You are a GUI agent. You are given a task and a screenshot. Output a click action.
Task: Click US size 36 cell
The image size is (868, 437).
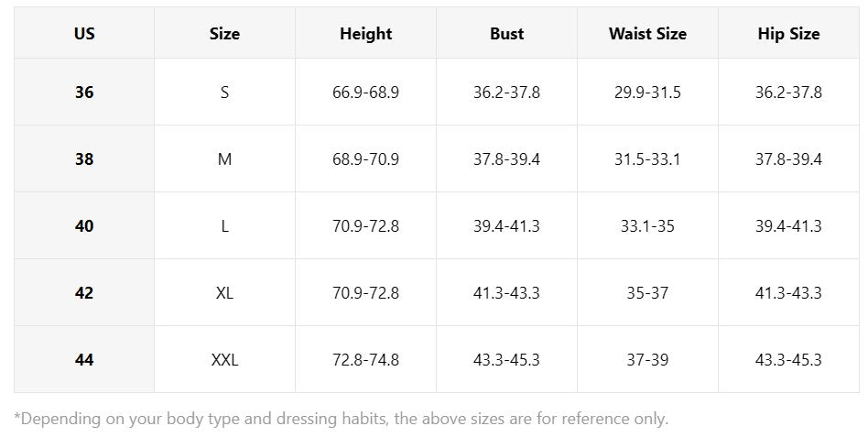(x=84, y=92)
